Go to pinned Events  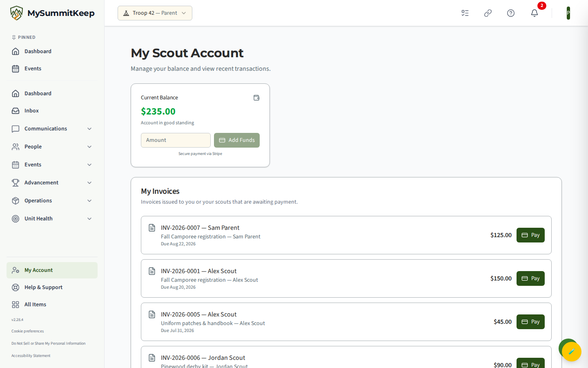click(x=52, y=69)
